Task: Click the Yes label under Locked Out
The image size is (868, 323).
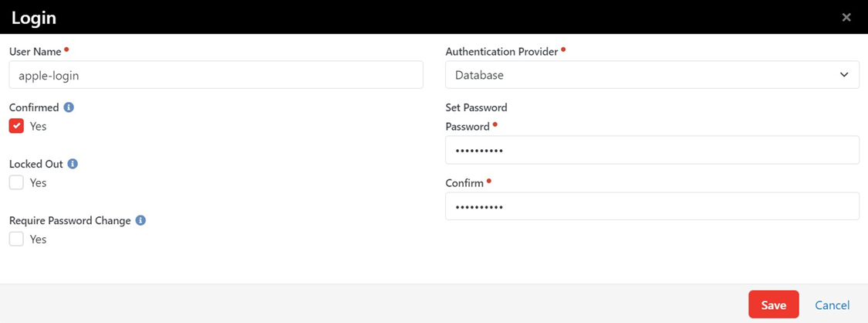Action: coord(38,183)
